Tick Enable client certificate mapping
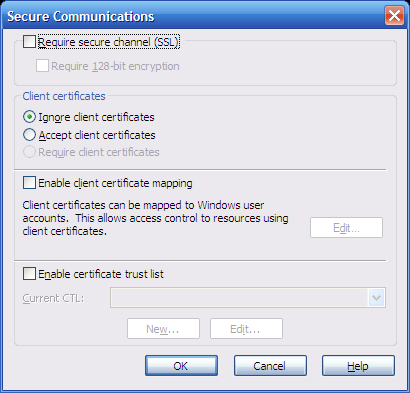410x393 pixels. point(29,183)
